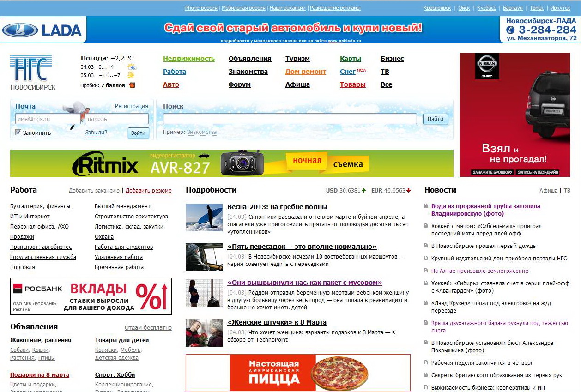Open the Ritmix AVR-827 banner
The height and width of the screenshot is (392, 581).
coord(231,163)
